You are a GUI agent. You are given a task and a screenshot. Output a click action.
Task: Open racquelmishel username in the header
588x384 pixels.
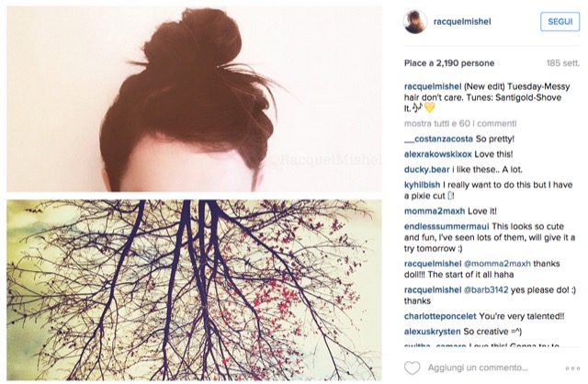[x=462, y=22]
